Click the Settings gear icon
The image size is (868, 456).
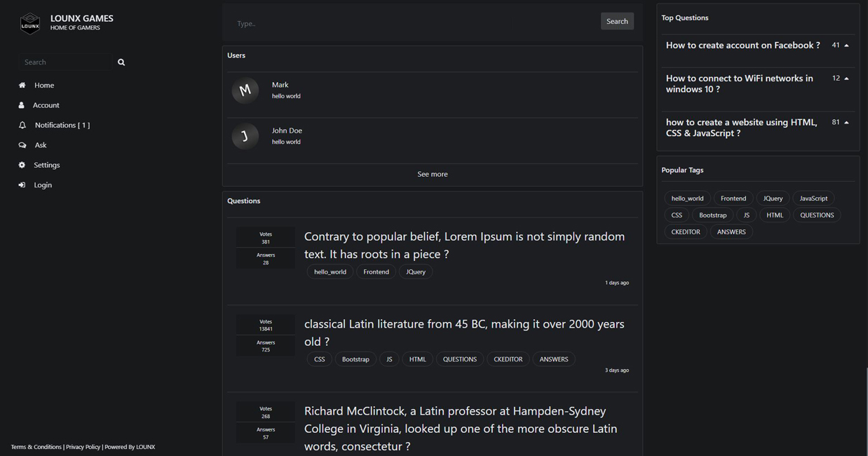coord(22,165)
